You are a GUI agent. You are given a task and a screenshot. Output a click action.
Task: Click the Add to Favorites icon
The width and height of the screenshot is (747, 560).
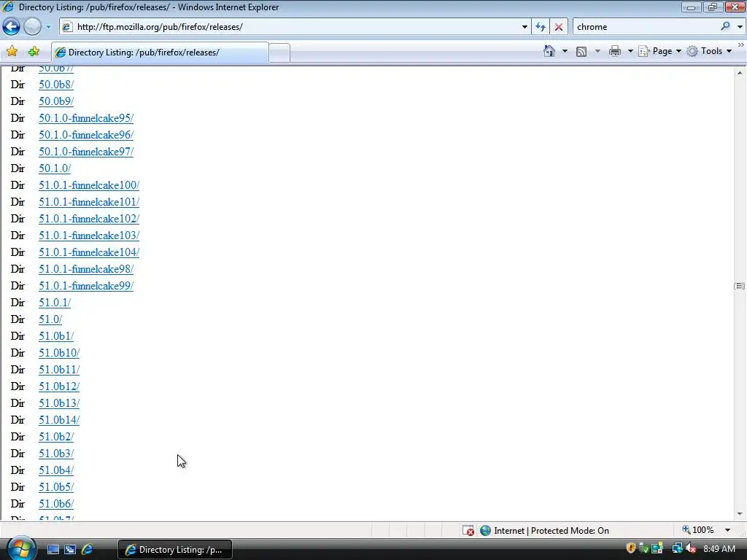(34, 52)
